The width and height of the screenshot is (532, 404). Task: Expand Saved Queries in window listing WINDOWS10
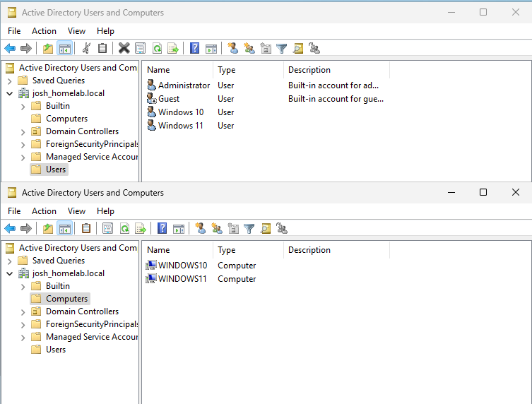click(x=9, y=261)
